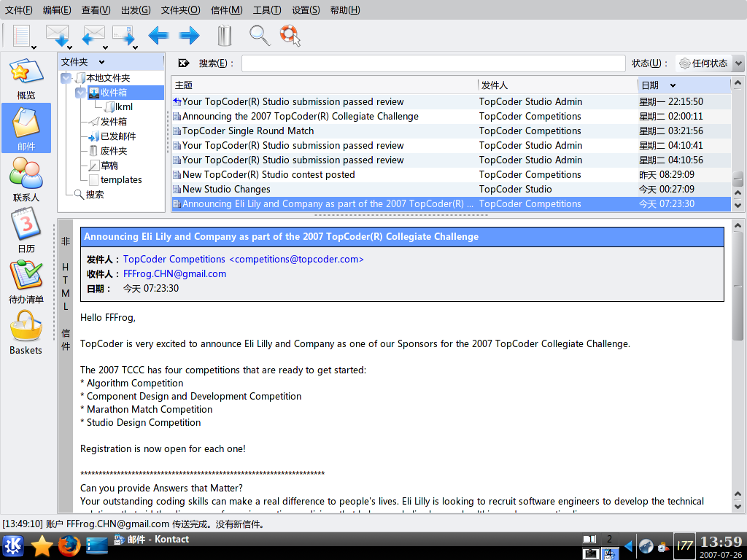Viewport: 747px width, 560px height.
Task: Open the 查看(V) menu
Action: point(96,9)
